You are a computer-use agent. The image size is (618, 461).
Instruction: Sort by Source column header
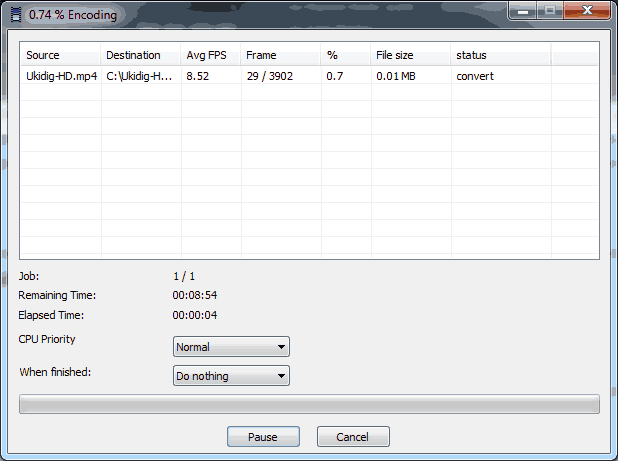pyautogui.click(x=60, y=55)
